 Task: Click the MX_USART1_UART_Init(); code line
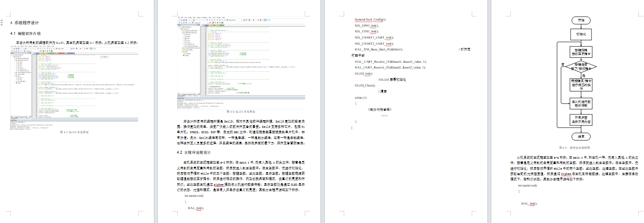pyautogui.click(x=374, y=38)
